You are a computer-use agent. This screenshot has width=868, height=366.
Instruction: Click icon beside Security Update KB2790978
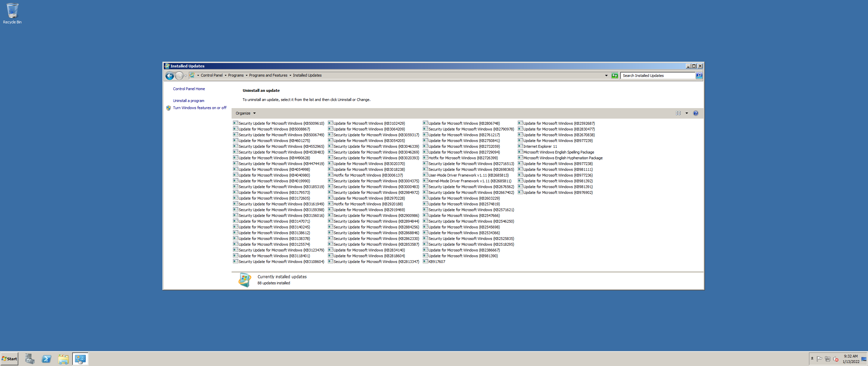point(426,129)
